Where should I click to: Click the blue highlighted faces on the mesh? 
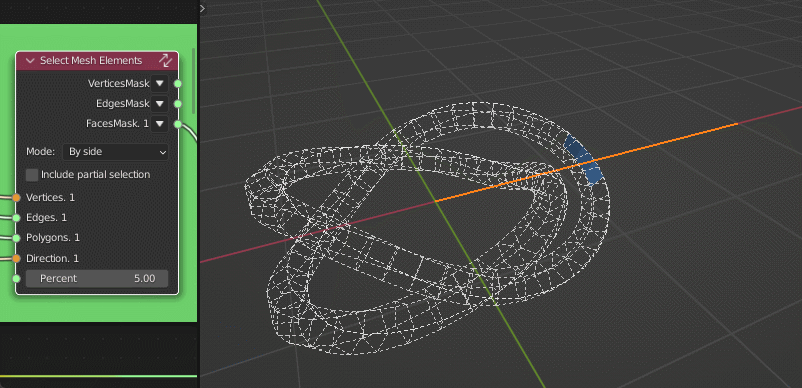(584, 161)
